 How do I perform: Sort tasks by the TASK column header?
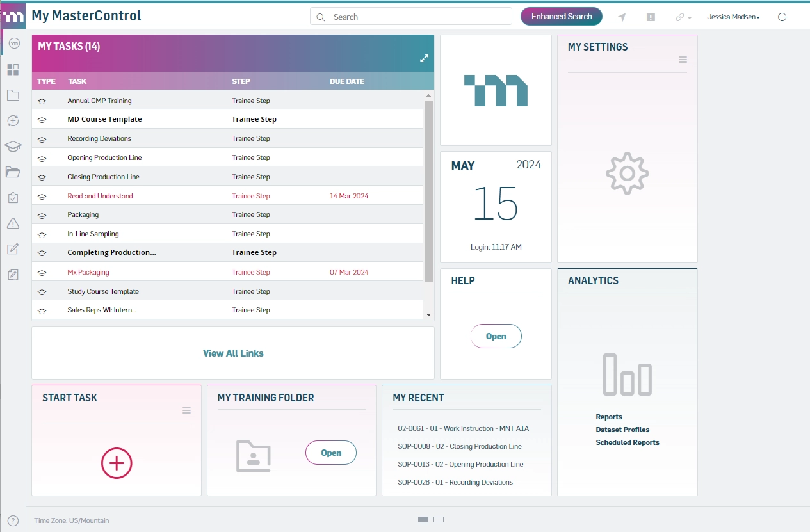click(77, 81)
